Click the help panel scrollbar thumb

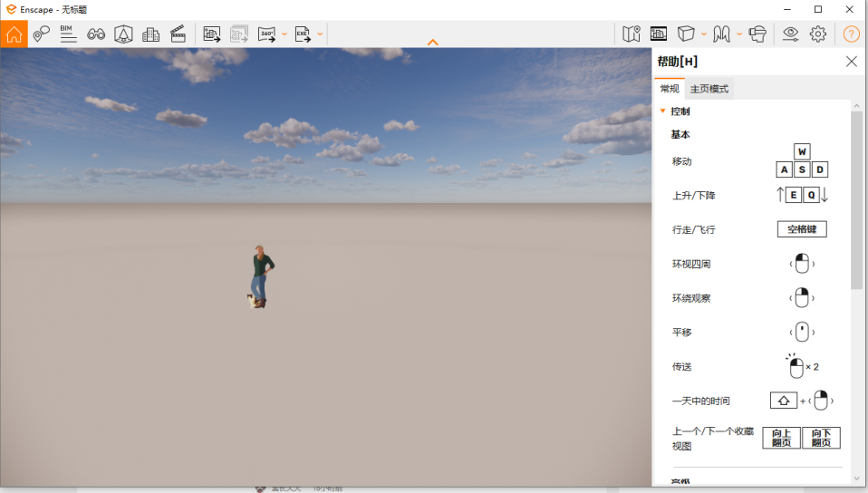[856, 199]
